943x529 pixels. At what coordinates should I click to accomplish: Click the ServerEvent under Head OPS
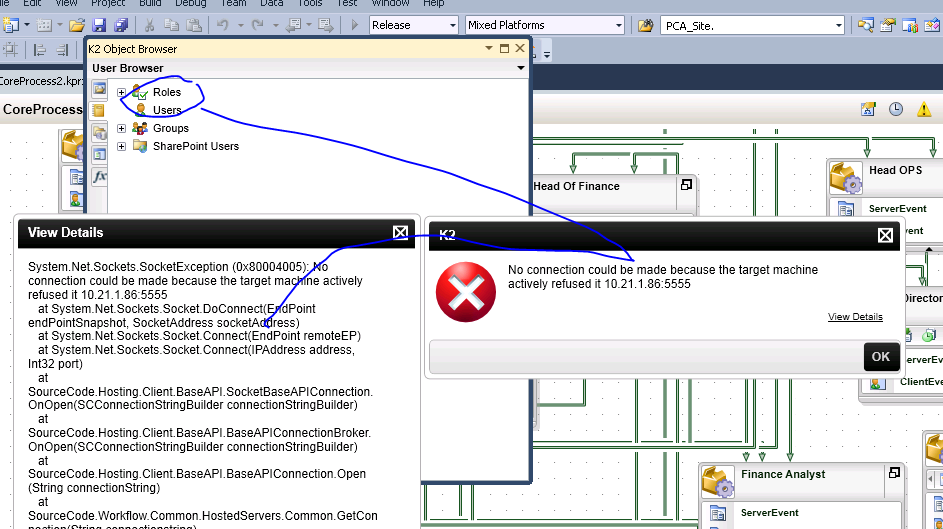click(897, 209)
